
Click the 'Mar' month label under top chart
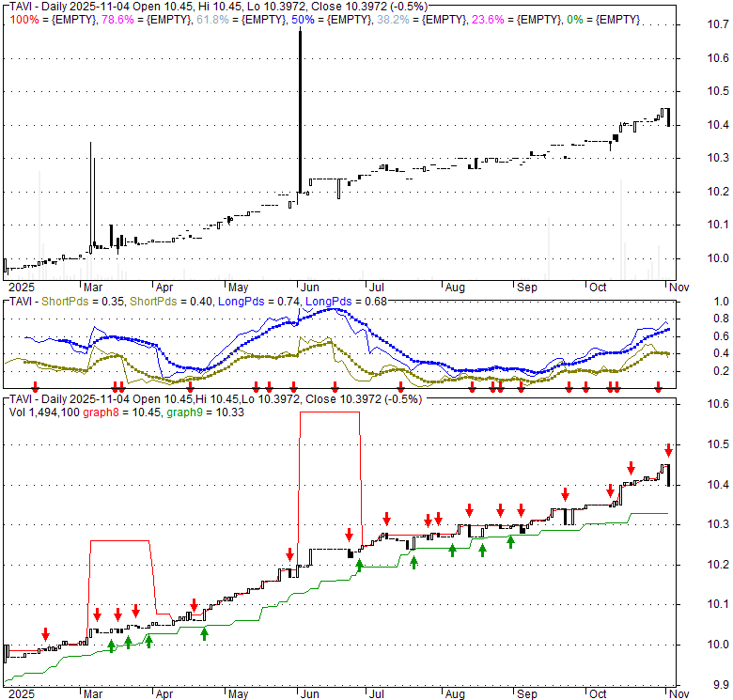tap(93, 288)
